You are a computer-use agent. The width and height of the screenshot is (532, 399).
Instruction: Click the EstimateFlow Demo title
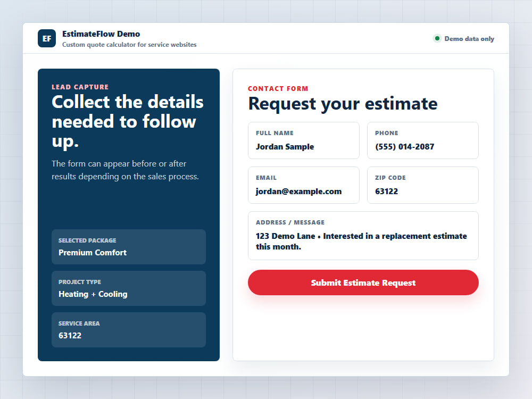pos(101,34)
